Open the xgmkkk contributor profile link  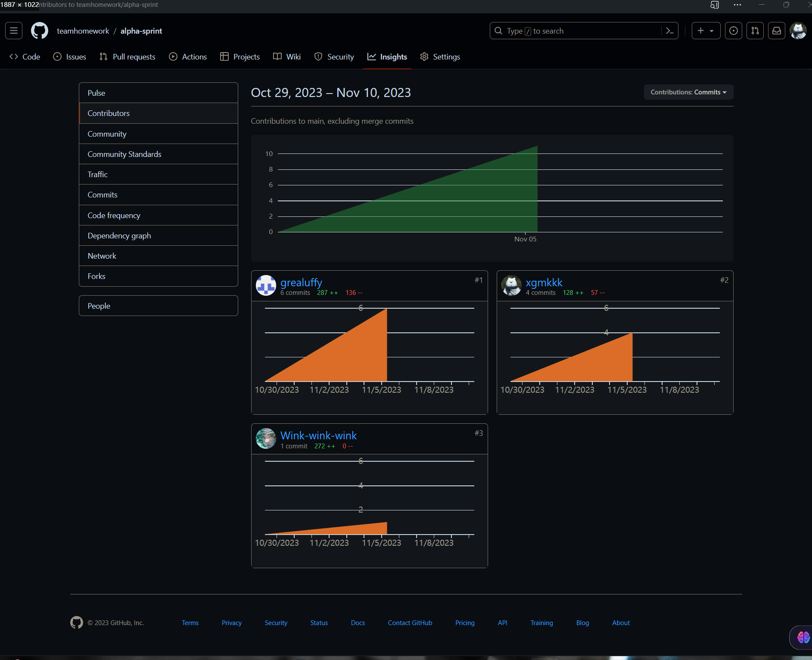pos(544,282)
